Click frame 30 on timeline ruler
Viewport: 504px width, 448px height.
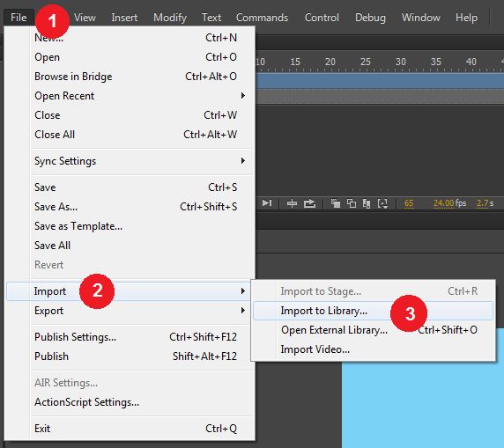click(x=401, y=62)
